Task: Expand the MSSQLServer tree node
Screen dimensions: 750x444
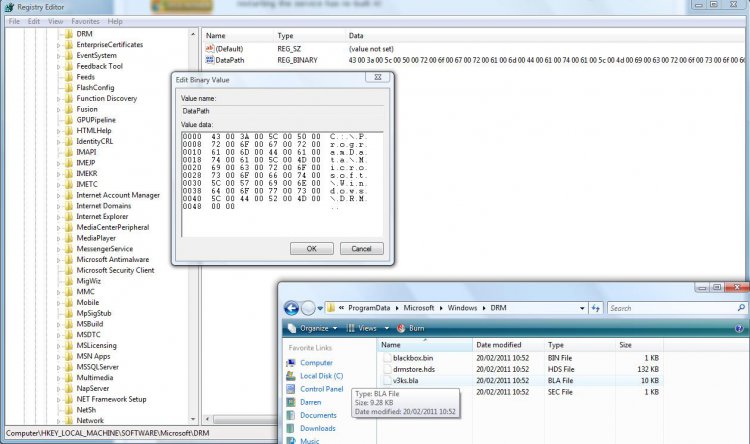Action: click(58, 367)
